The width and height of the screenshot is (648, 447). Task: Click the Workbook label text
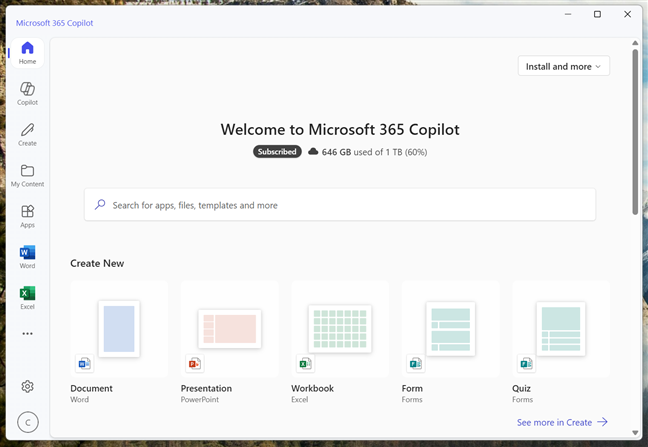click(312, 388)
